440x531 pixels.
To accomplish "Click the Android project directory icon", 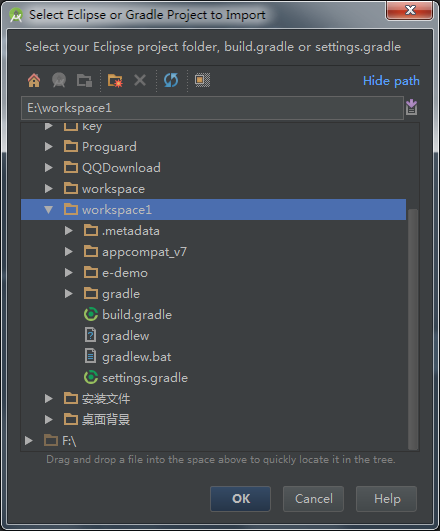I will 59,81.
